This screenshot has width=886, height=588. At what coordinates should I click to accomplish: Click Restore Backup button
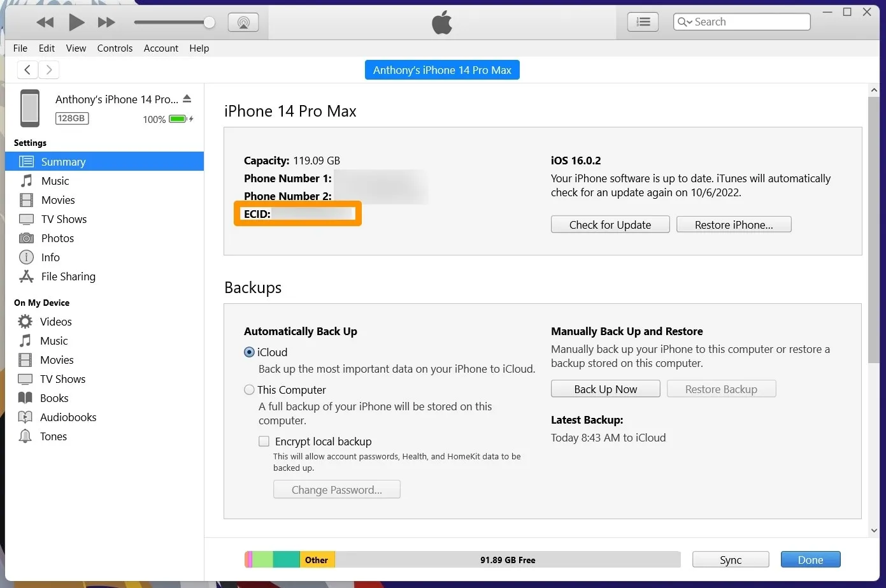722,389
